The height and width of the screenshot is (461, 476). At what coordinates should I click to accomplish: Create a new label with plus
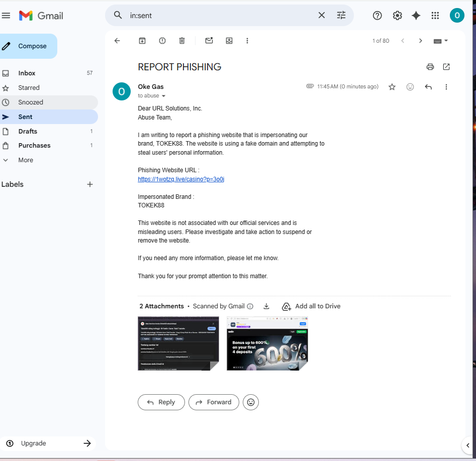pos(90,184)
